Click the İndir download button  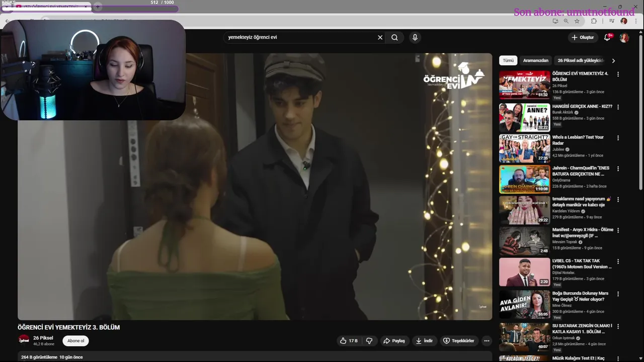click(x=424, y=341)
